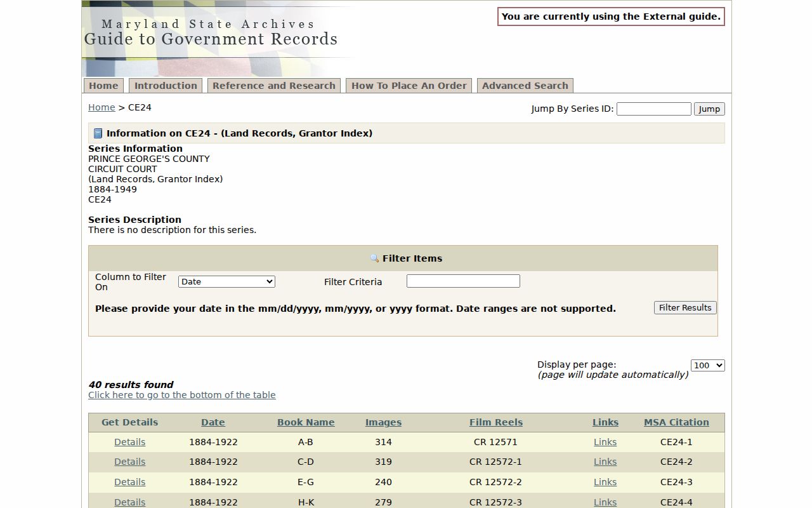Sort by the Images column header
The width and height of the screenshot is (812, 508).
click(x=383, y=422)
